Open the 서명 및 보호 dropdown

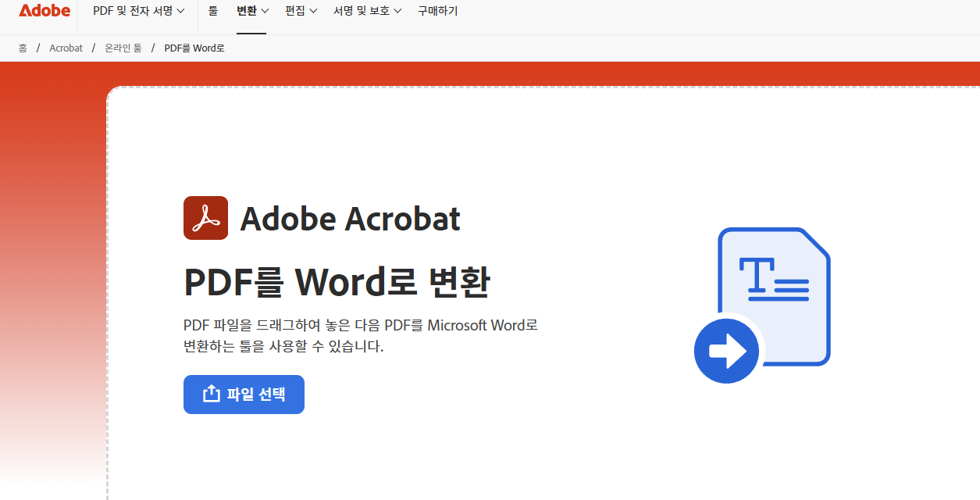coord(368,11)
